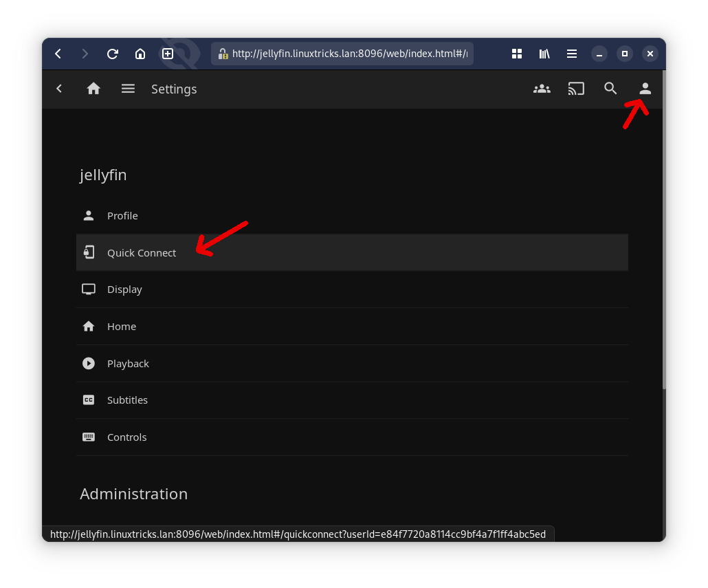Open the Cast to device icon

576,89
